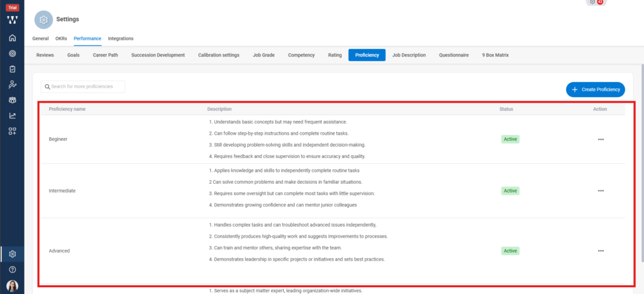Open the Job Description sub-tab
This screenshot has height=294, width=644.
point(409,55)
